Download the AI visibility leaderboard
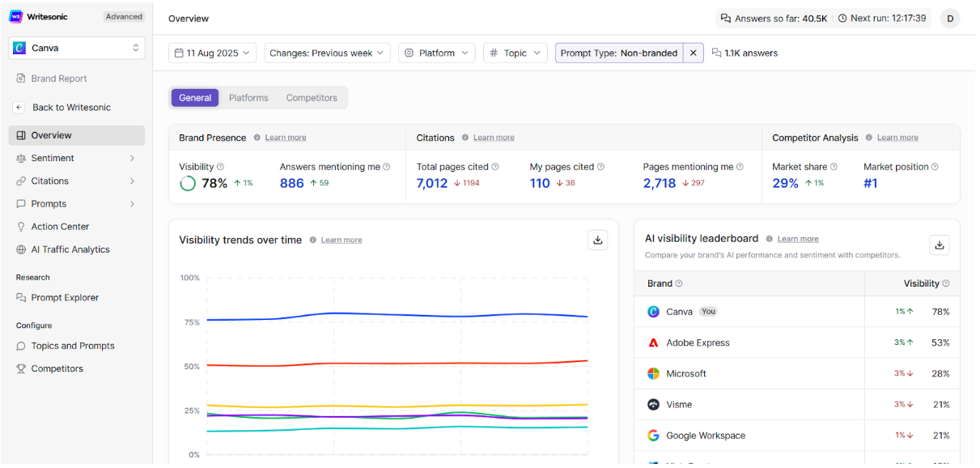The width and height of the screenshot is (980, 468). tap(939, 245)
